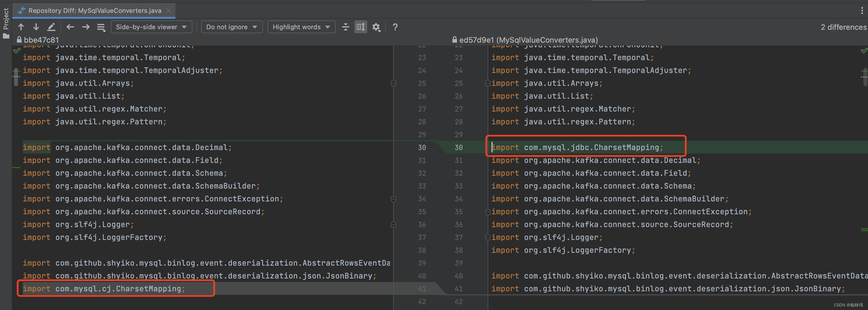
Task: Open the file list icon in toolbar
Action: pos(101,27)
